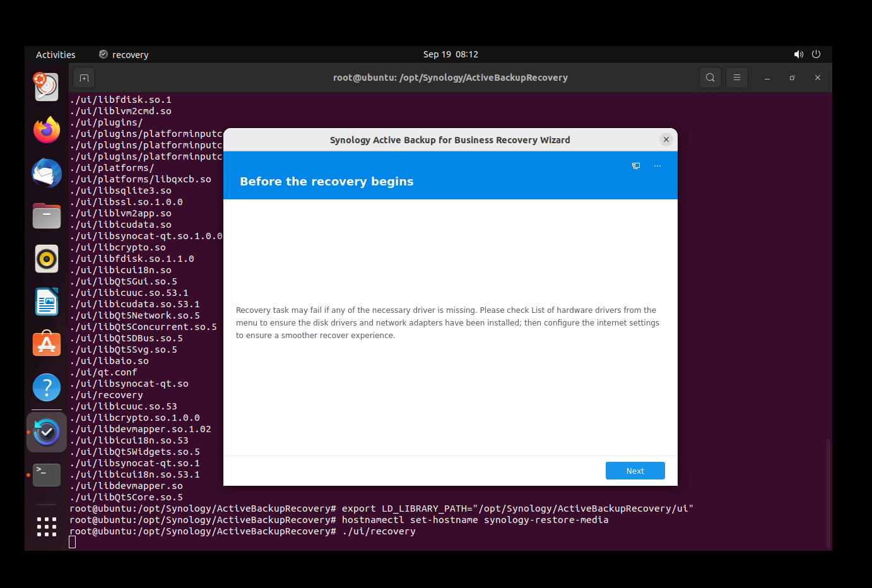
Task: Click the './ui/platforms/libqxcb.so' terminal line
Action: [141, 179]
